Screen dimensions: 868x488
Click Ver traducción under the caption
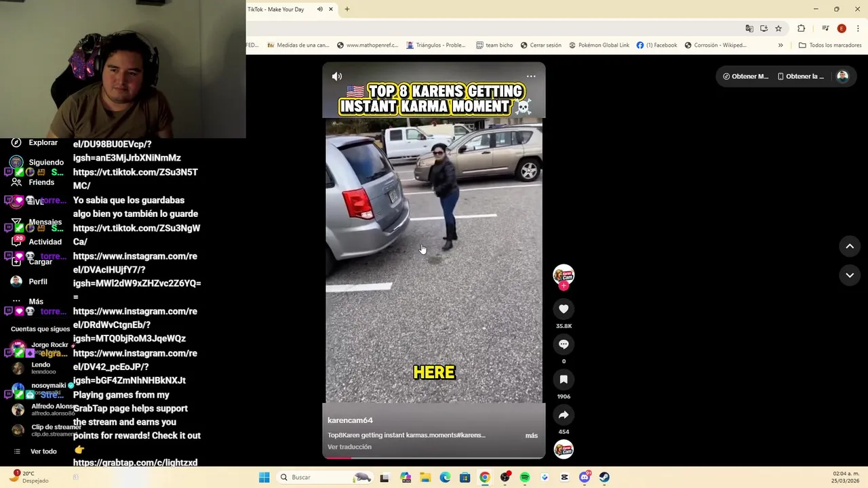[349, 447]
